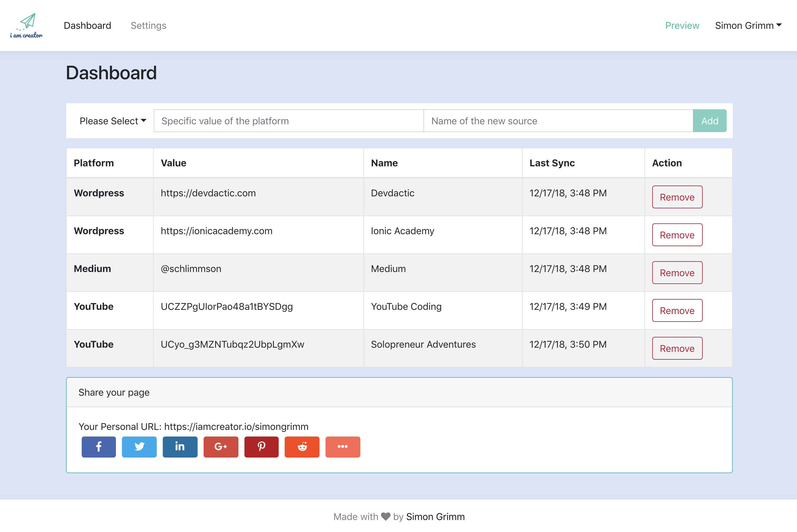Click the i am creator paper plane logo
Viewport: 797px width, 532px height.
coord(26,26)
